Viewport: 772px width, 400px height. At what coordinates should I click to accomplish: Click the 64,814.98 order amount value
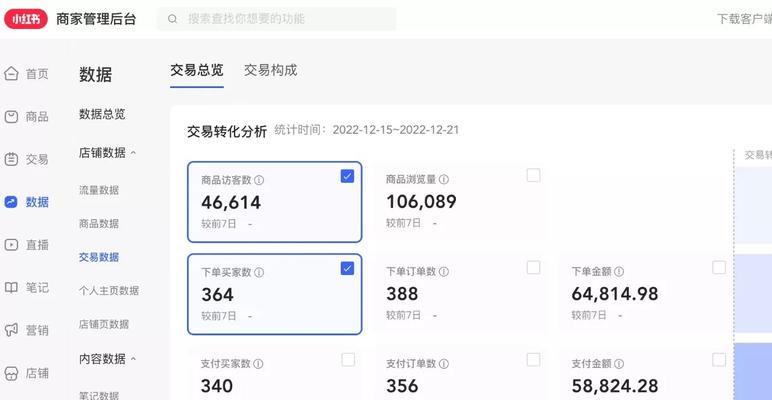615,294
